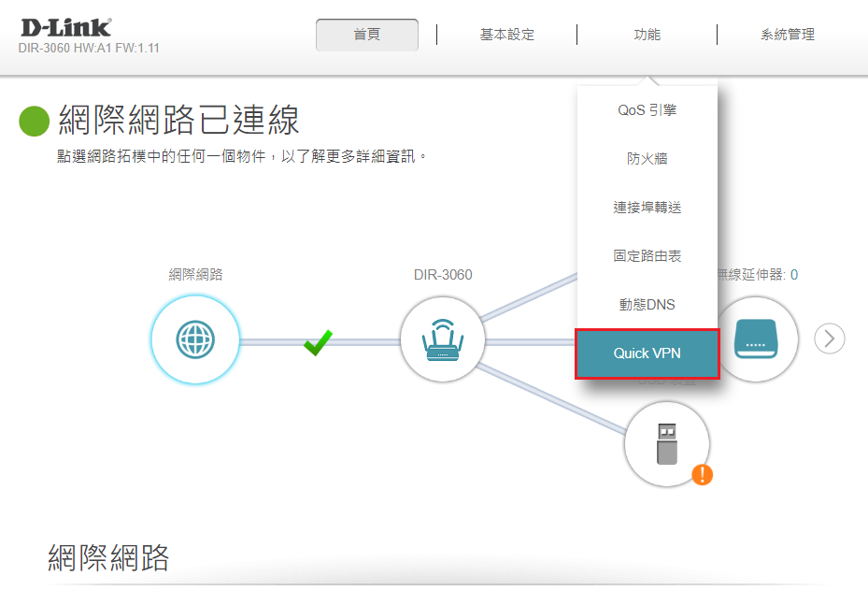Image resolution: width=868 pixels, height=591 pixels.
Task: Go to 固定路由表
Action: tap(647, 256)
